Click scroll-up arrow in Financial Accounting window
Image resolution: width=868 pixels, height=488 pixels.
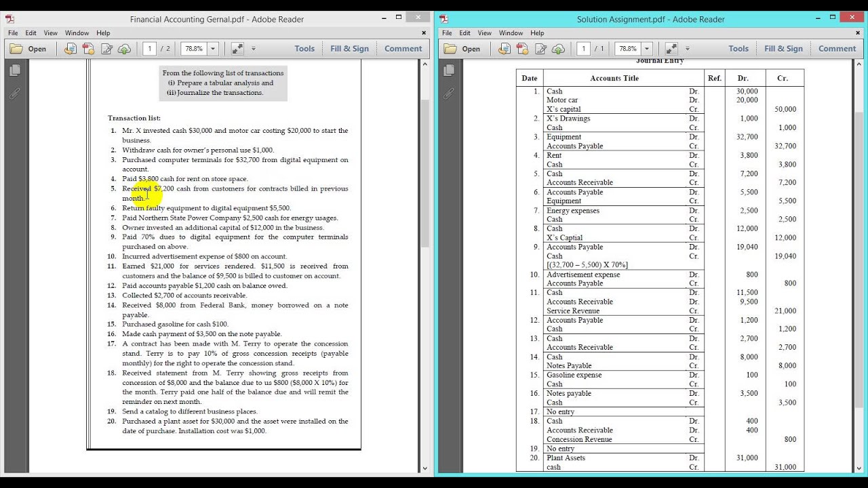[425, 64]
